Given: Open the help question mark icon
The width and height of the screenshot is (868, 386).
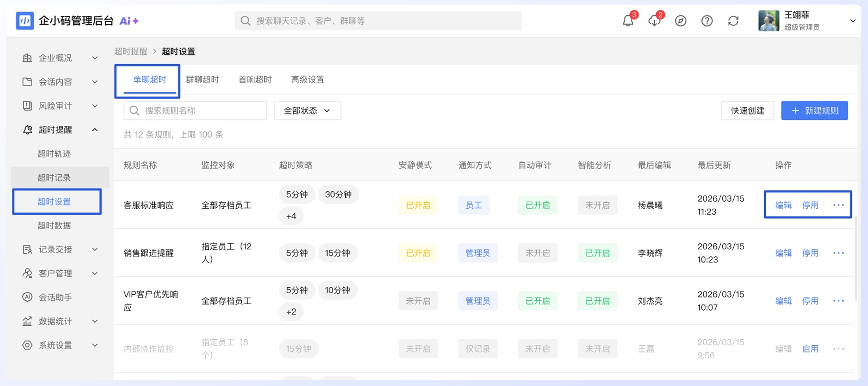Looking at the screenshot, I should click(x=707, y=21).
